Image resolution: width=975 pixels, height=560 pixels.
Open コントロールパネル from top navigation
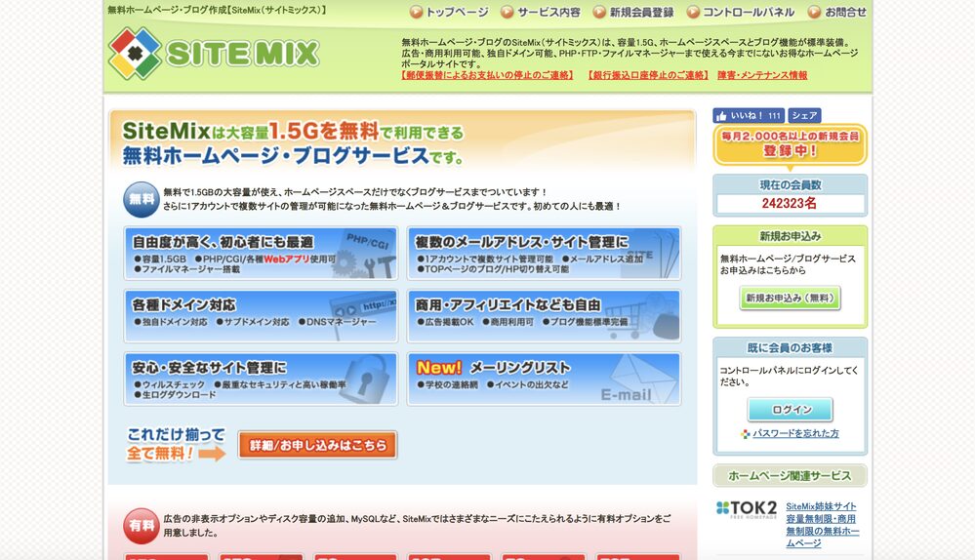[x=741, y=12]
